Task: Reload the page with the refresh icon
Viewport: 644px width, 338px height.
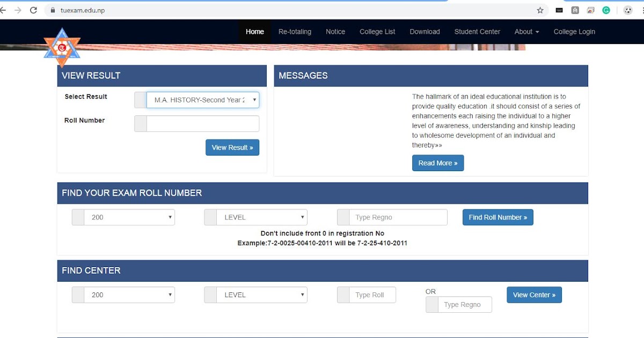Action: click(x=33, y=10)
